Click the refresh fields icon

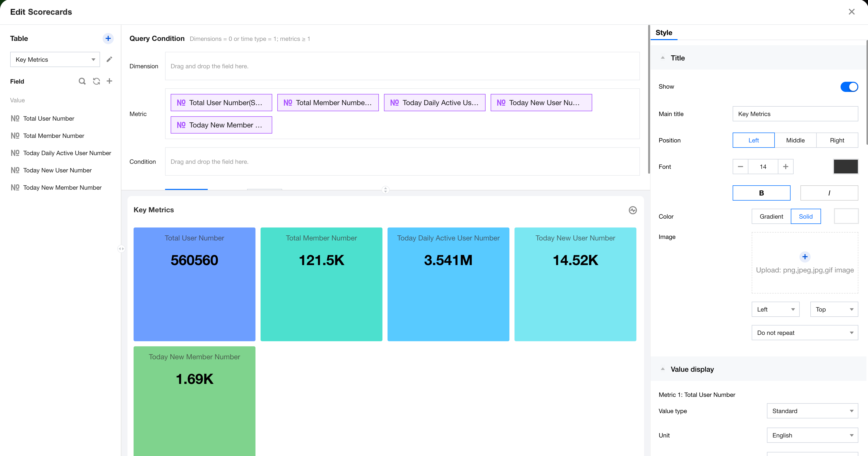point(96,81)
